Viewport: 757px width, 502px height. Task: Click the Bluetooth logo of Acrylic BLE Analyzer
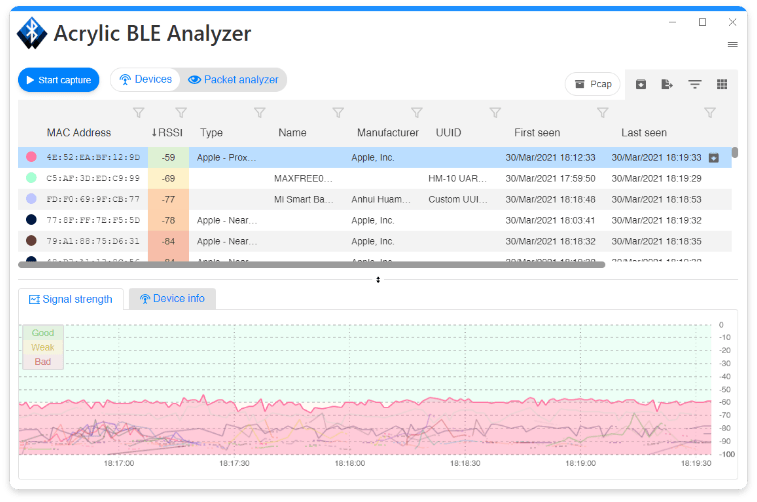[32, 33]
